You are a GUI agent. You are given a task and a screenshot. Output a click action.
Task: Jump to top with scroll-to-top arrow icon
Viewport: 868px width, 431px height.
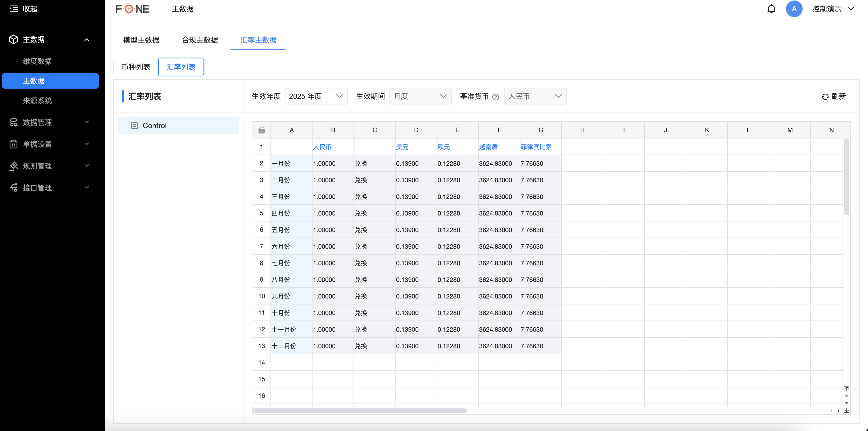pyautogui.click(x=847, y=388)
